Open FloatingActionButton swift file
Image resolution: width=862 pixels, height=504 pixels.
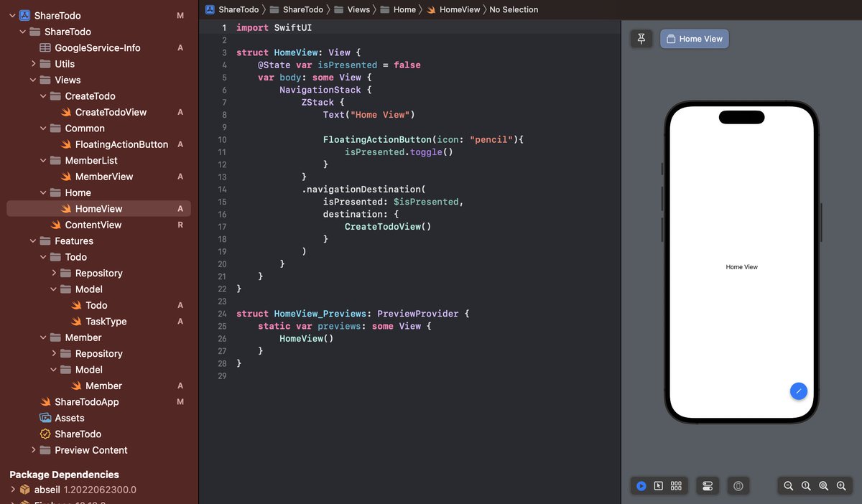(121, 144)
